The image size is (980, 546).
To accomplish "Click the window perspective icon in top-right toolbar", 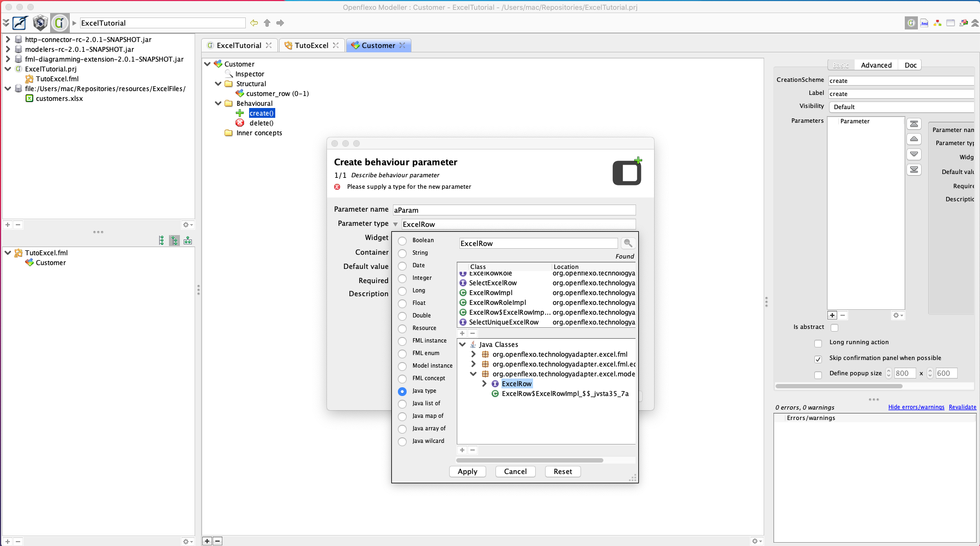I will pyautogui.click(x=951, y=23).
